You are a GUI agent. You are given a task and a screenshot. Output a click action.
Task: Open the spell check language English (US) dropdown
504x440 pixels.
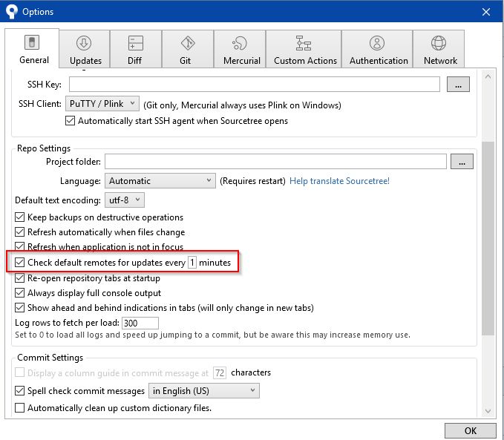coord(204,390)
